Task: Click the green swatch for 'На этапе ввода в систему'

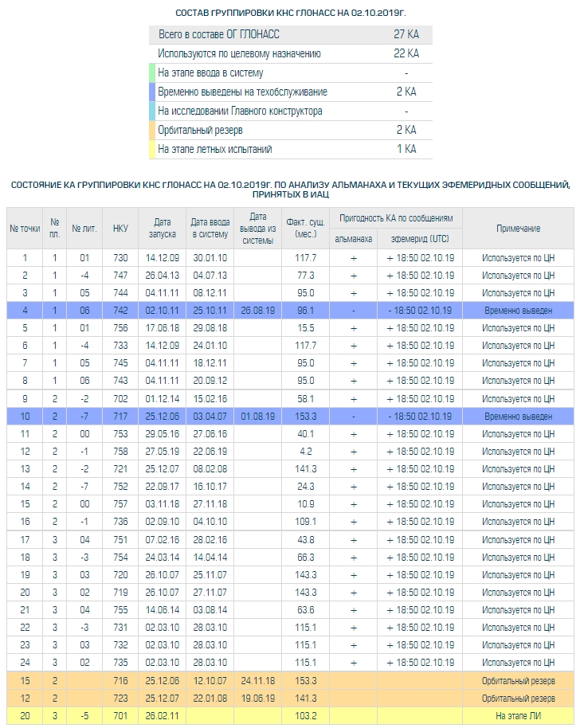Action: tap(152, 73)
